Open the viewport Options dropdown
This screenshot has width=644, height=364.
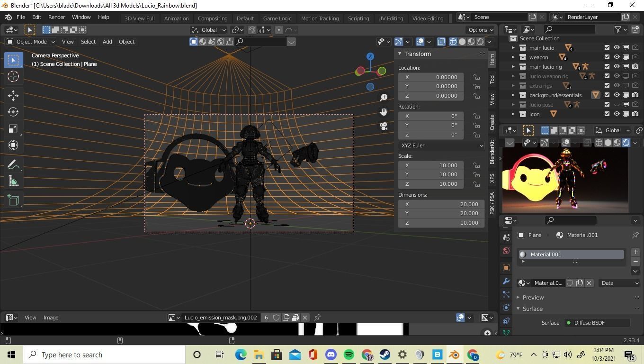(480, 30)
